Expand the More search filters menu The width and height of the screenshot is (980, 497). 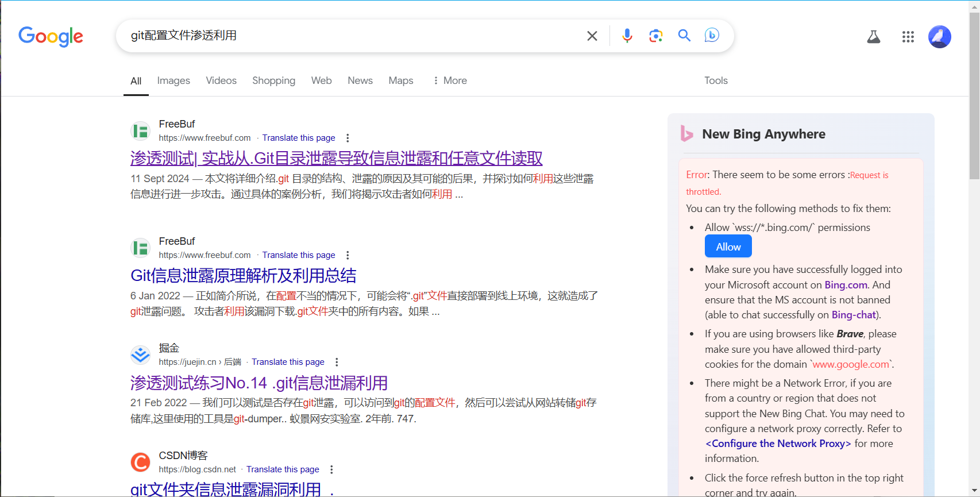pos(450,80)
